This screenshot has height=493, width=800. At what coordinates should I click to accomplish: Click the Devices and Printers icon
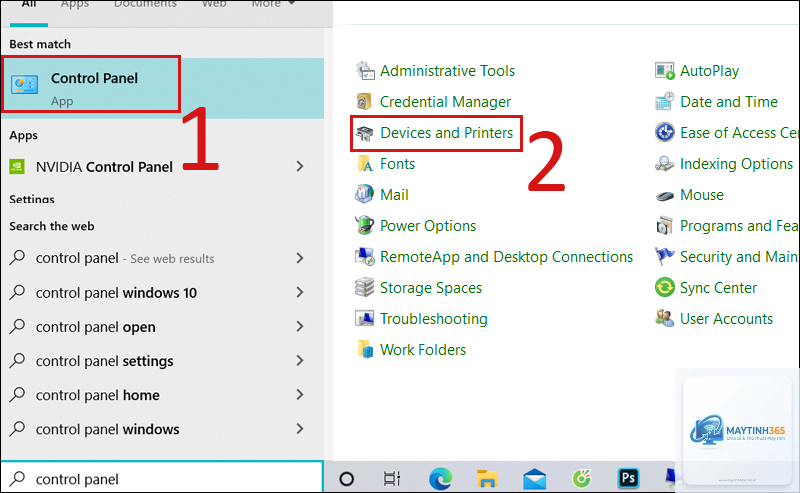[x=365, y=133]
